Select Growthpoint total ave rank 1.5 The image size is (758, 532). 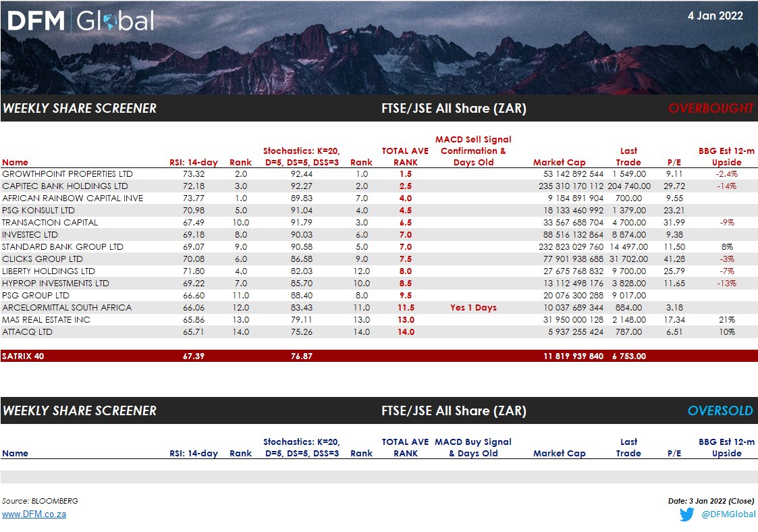coord(406,174)
